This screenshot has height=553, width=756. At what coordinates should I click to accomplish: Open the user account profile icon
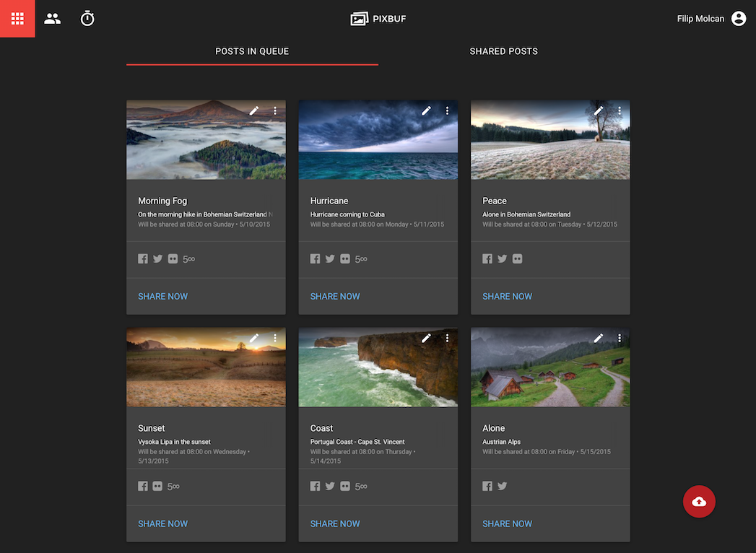tap(738, 19)
